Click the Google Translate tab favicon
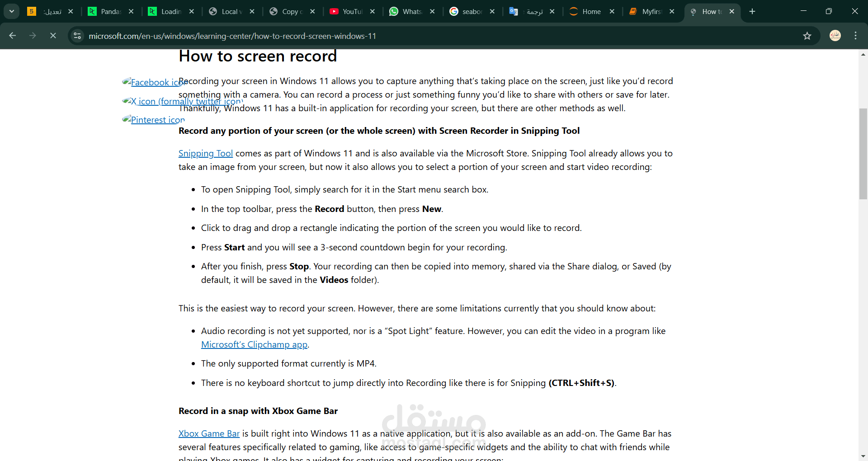The image size is (868, 461). (514, 11)
